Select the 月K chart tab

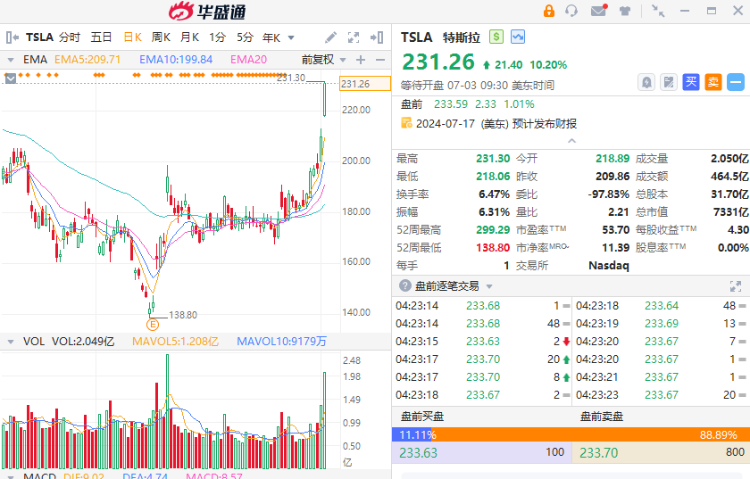click(x=189, y=37)
